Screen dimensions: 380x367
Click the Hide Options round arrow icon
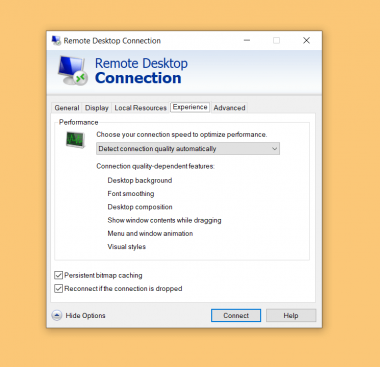[x=57, y=315]
